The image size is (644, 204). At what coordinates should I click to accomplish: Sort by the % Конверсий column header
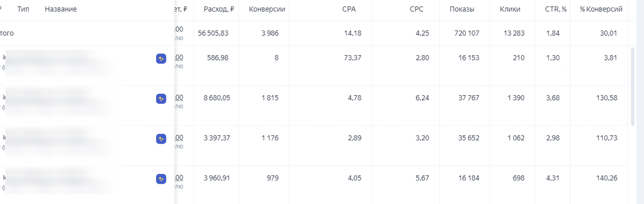(601, 10)
